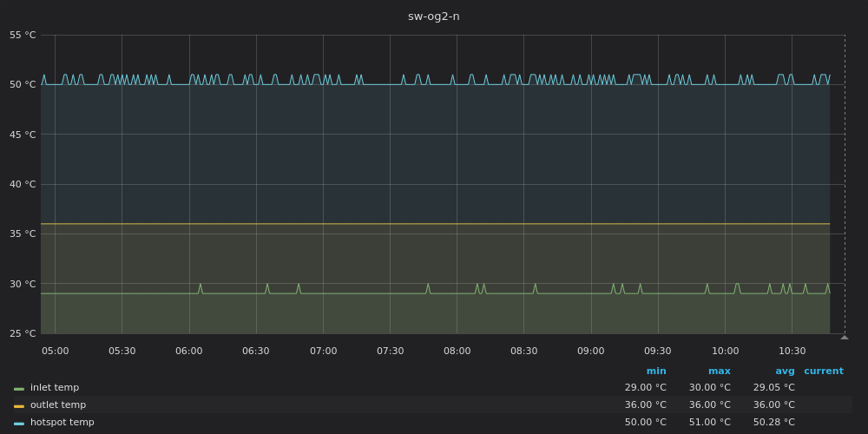The width and height of the screenshot is (868, 434).
Task: Click the hotspot temp avg value 50.28 °C
Action: [774, 422]
